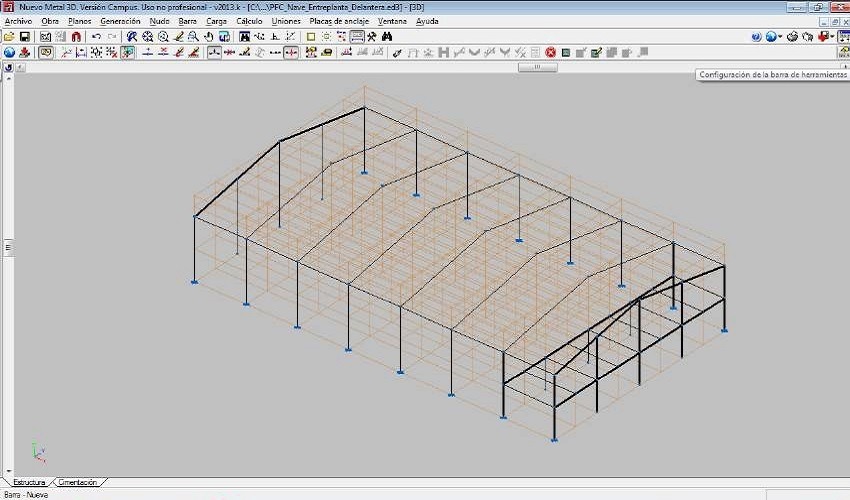
Task: Select the pan hand tool icon
Action: [209, 36]
